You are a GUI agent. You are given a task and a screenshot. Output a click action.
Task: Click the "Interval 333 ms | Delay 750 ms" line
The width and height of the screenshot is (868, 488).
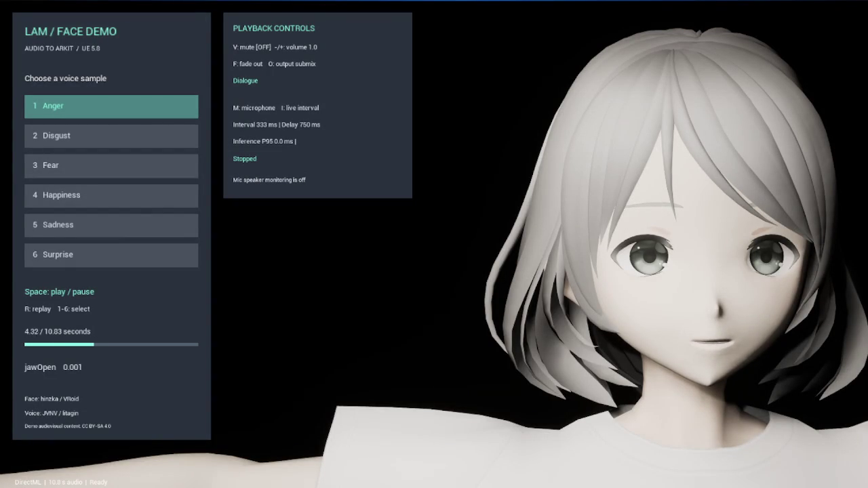coord(277,125)
